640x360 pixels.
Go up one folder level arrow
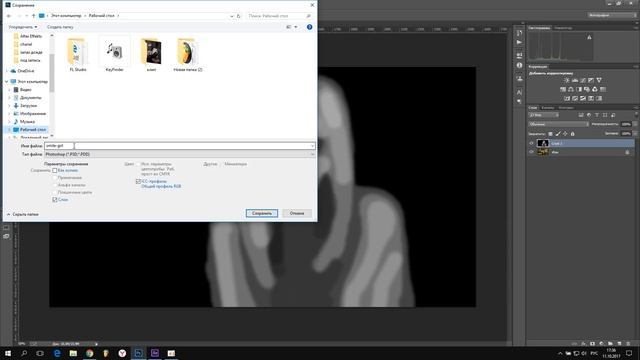pyautogui.click(x=33, y=16)
